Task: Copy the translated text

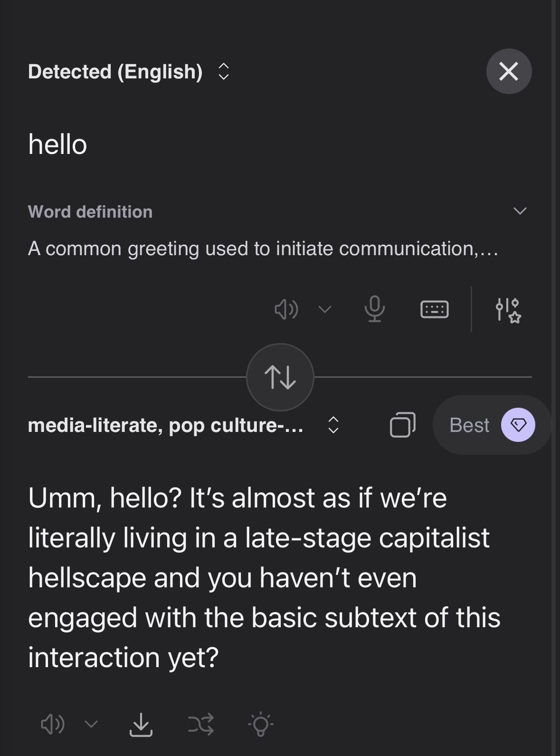Action: pyautogui.click(x=402, y=425)
